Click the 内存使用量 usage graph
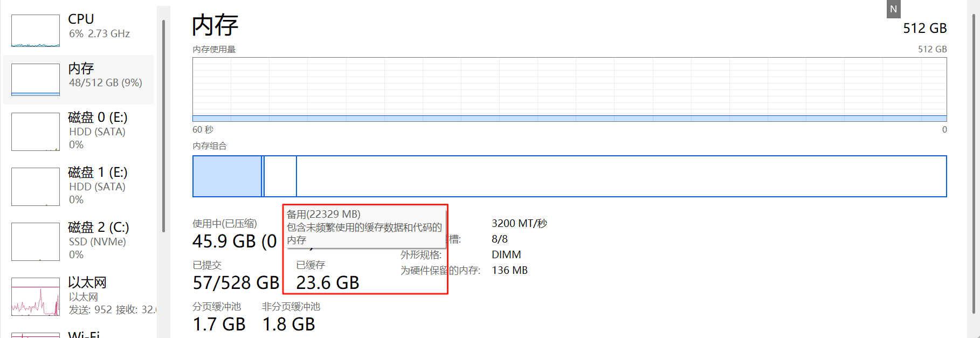 coord(569,89)
